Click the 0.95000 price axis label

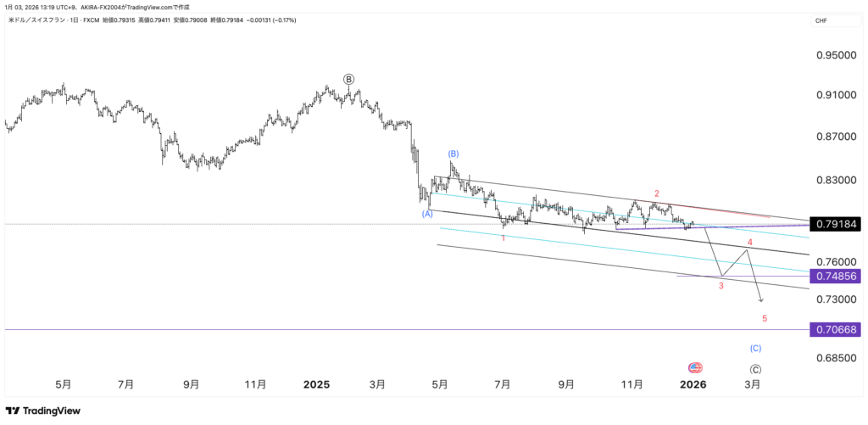836,56
